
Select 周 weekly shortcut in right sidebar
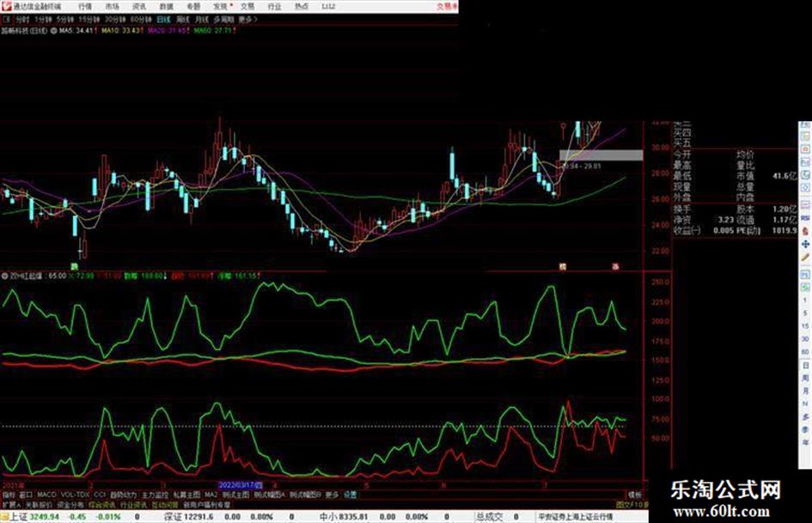[x=805, y=378]
